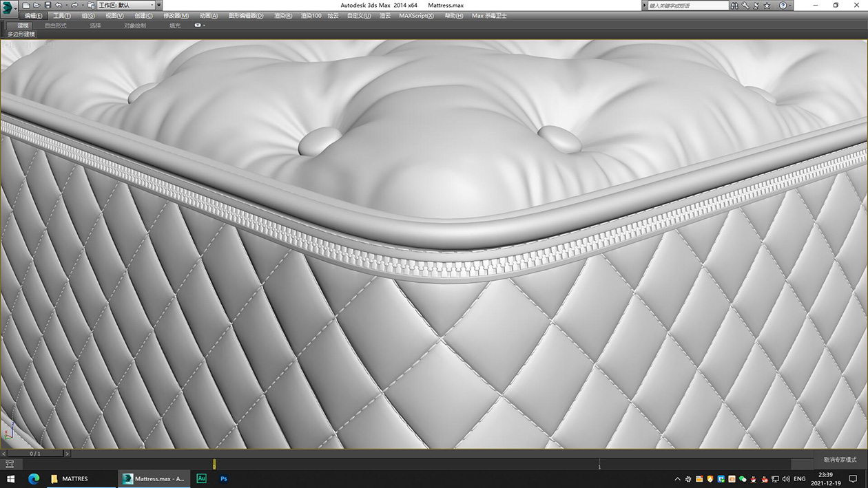Open the Subscription Center wrench icon
The image size is (868, 488).
pyautogui.click(x=745, y=6)
